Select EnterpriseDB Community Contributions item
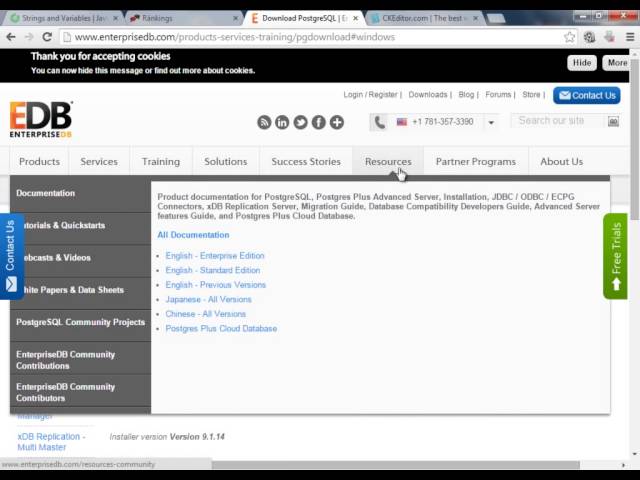The width and height of the screenshot is (640, 480). pyautogui.click(x=80, y=360)
